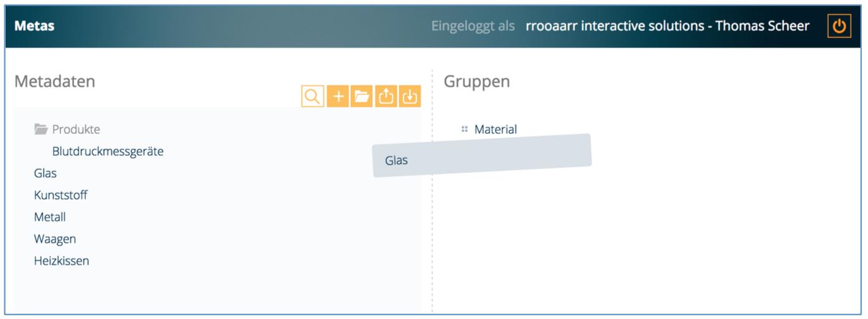Click the folder icon beside Produkte
This screenshot has height=319, width=868.
pyautogui.click(x=41, y=130)
